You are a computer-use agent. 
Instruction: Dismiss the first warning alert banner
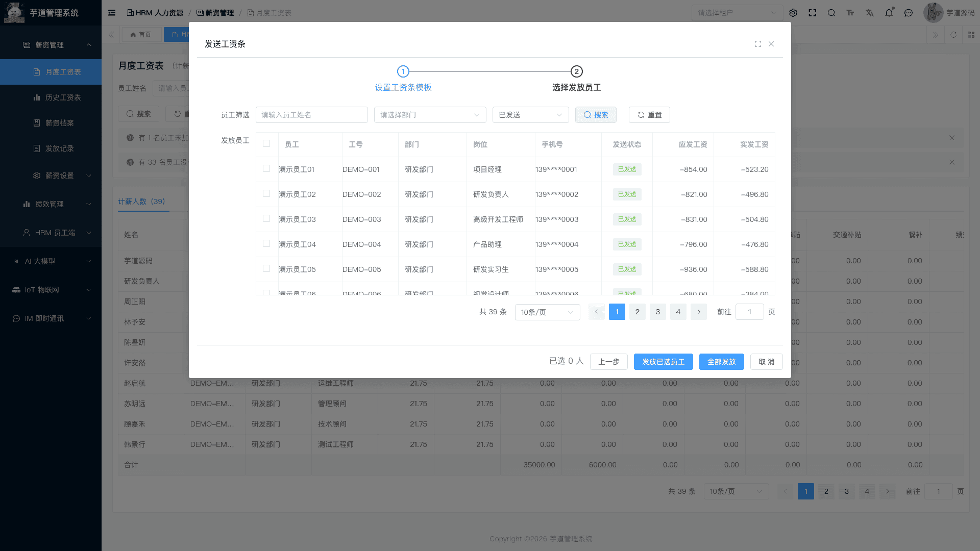952,138
